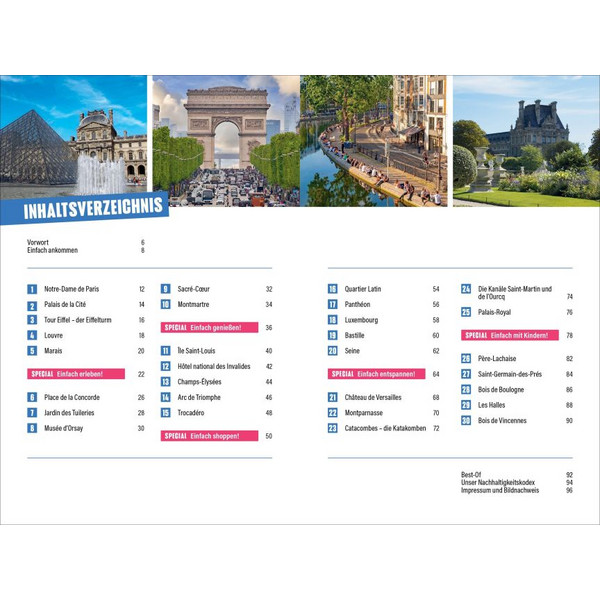The height and width of the screenshot is (600, 600).
Task: Click the Sacré-Cœur title
Action: tap(194, 289)
